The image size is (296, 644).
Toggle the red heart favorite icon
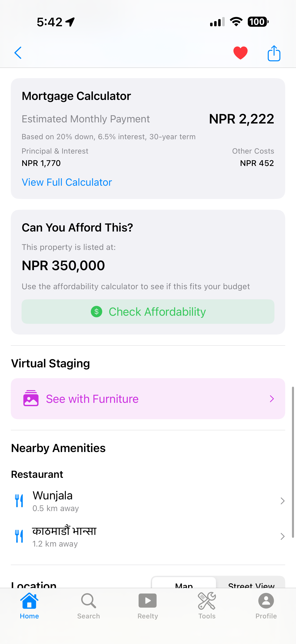click(x=240, y=53)
